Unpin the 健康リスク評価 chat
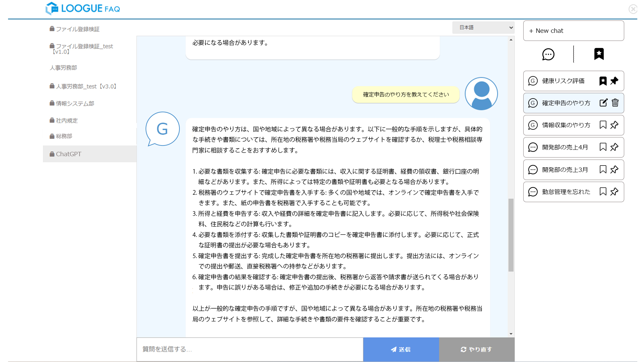644x362 pixels. (x=614, y=81)
